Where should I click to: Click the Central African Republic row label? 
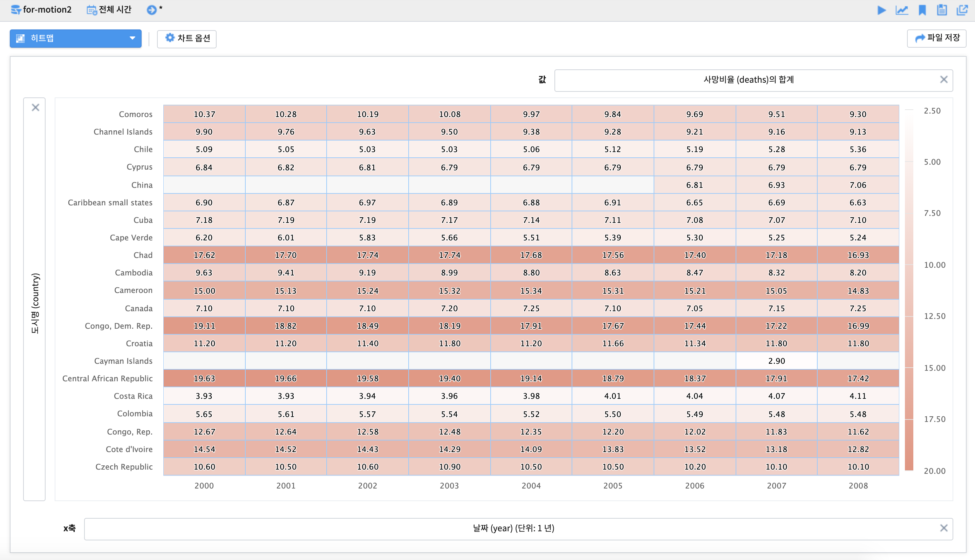tap(107, 379)
